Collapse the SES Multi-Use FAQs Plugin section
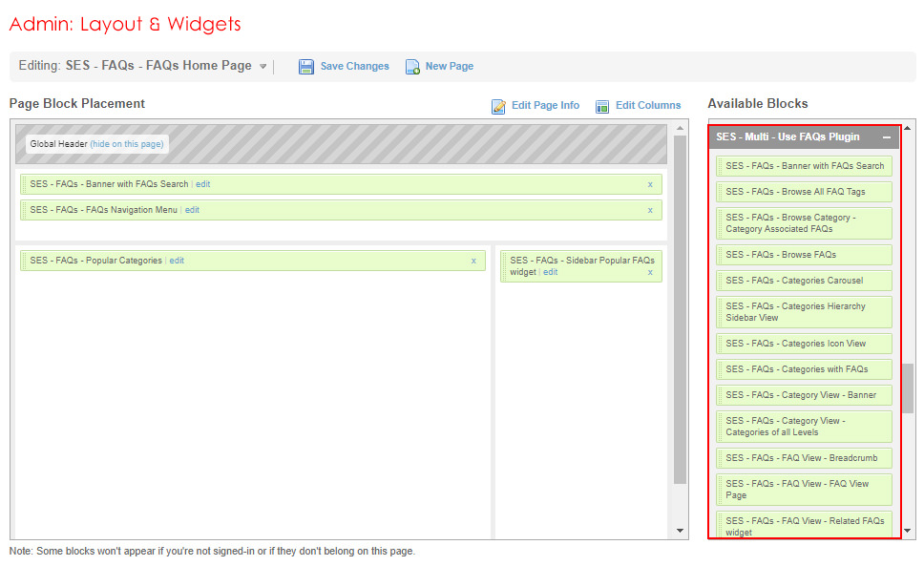The height and width of the screenshot is (566, 924). click(x=887, y=137)
